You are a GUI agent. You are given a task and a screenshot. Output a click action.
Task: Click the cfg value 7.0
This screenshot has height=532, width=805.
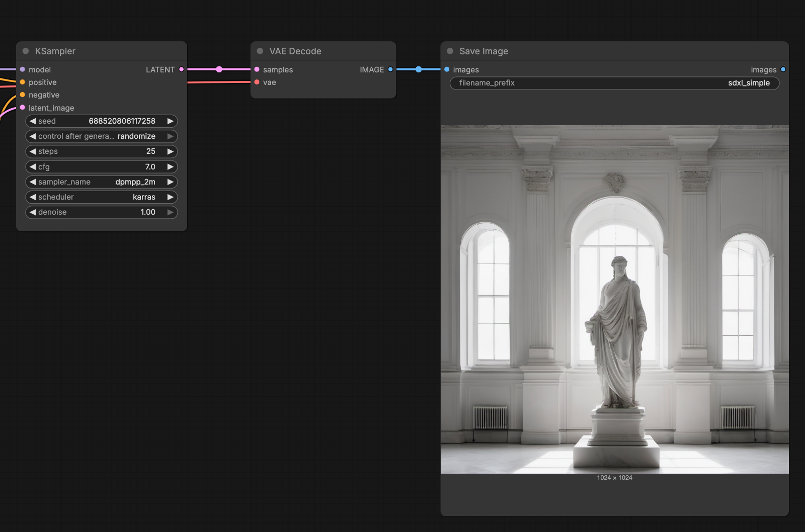pyautogui.click(x=150, y=166)
